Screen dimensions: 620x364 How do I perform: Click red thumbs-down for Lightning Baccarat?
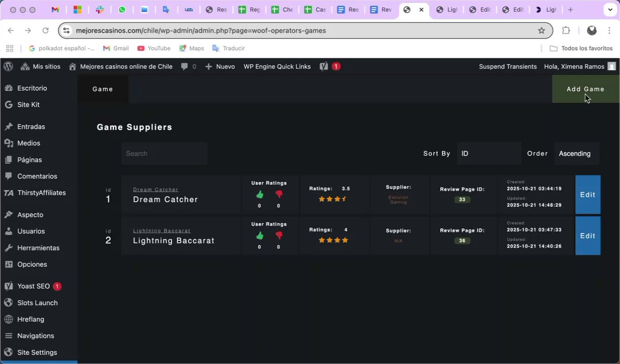[x=279, y=236]
